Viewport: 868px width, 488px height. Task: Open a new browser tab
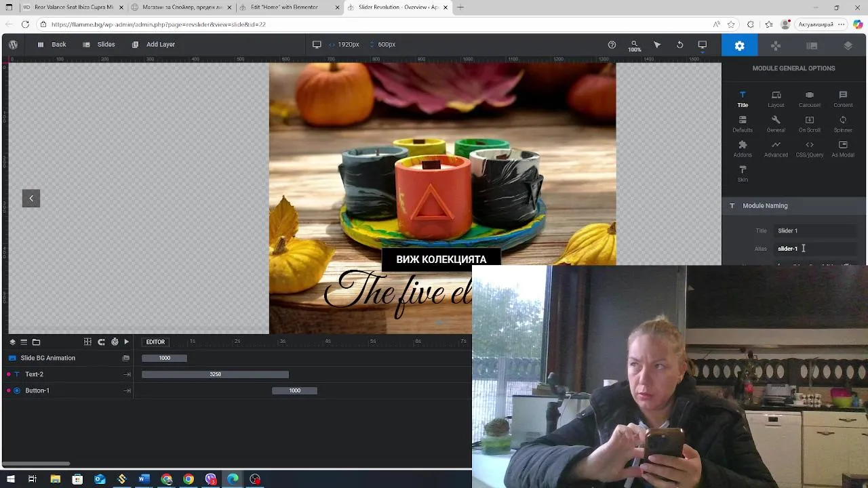460,7
